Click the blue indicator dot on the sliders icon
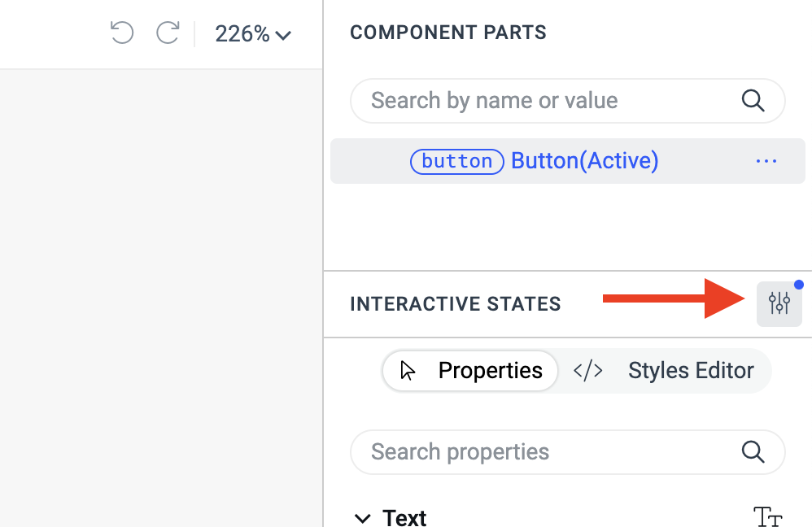 799,285
